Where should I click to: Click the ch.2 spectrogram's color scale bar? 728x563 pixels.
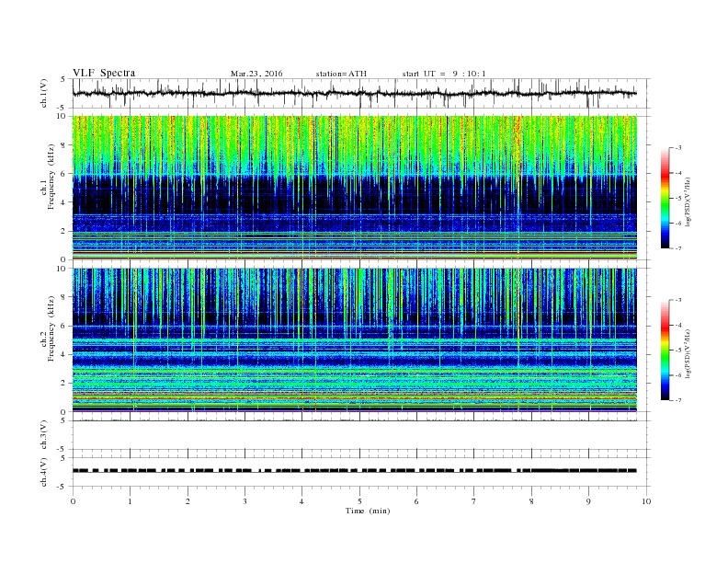(x=665, y=350)
